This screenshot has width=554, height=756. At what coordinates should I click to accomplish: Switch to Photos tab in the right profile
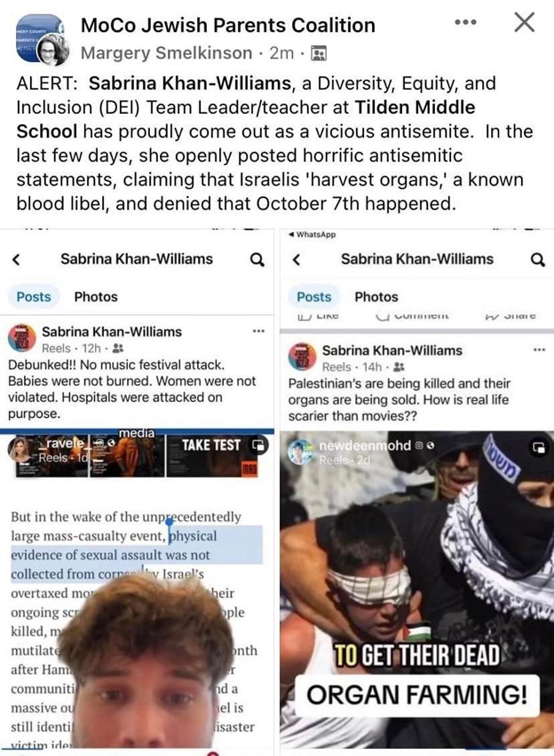pyautogui.click(x=376, y=296)
